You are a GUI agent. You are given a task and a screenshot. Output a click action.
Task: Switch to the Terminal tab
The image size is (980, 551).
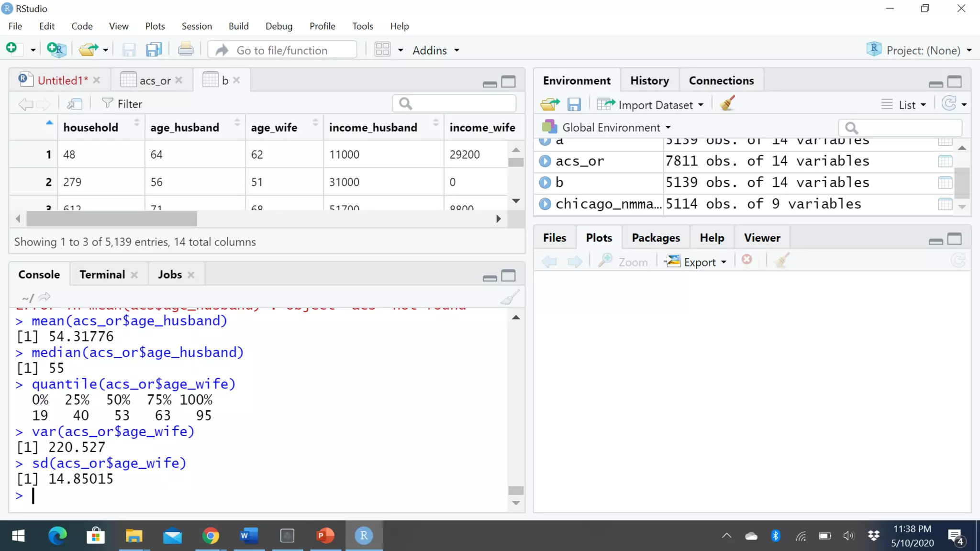tap(102, 275)
